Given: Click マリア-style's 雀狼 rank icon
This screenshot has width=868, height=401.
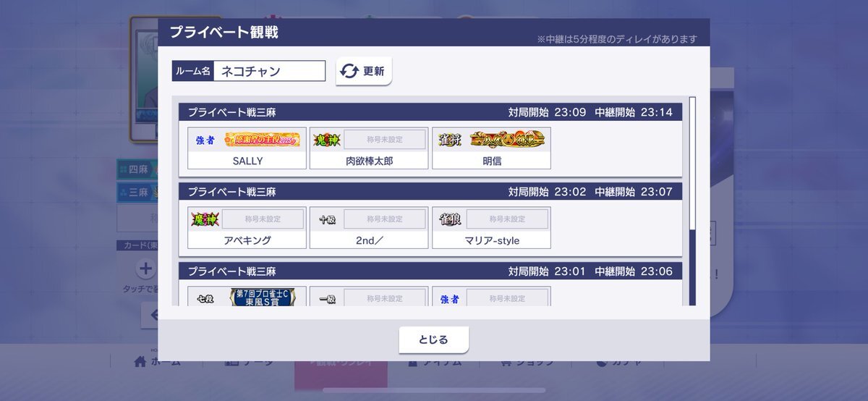Looking at the screenshot, I should tap(450, 219).
